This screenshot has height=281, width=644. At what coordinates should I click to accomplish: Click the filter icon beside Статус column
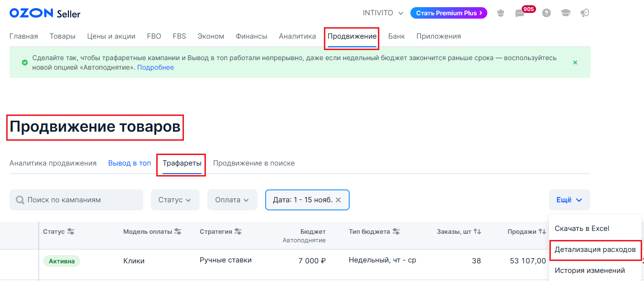[x=71, y=232]
